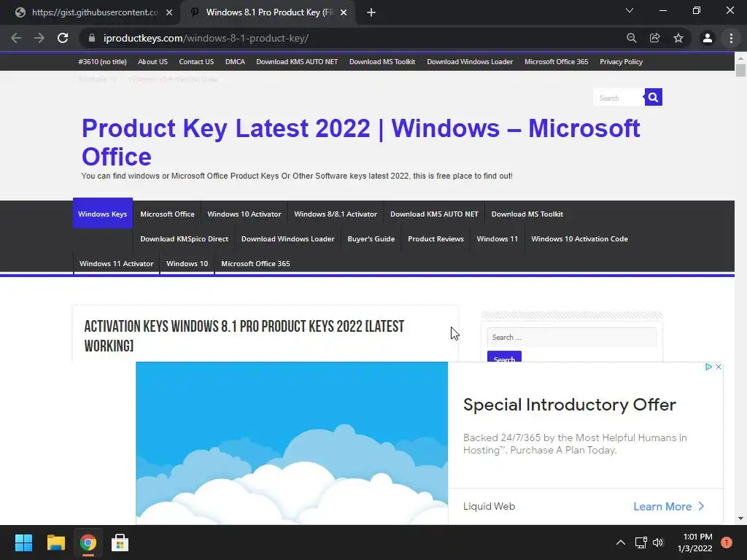Open the zoom magnifier icon in address bar

click(x=631, y=38)
